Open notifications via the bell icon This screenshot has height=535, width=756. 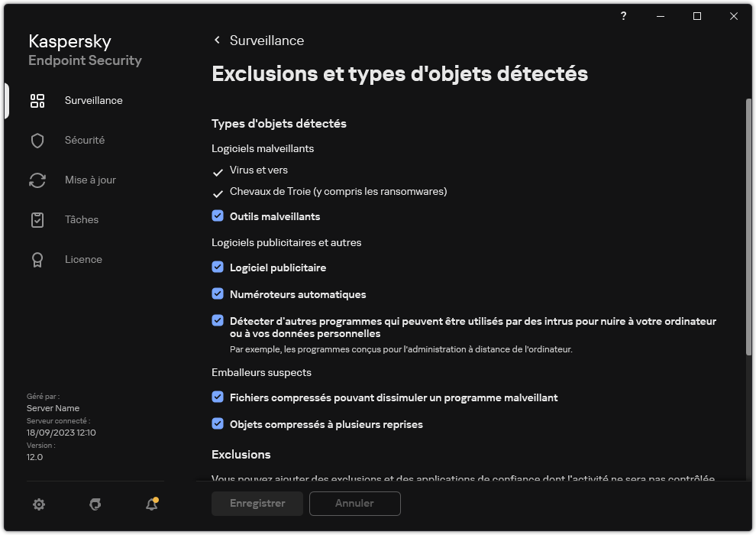[150, 504]
